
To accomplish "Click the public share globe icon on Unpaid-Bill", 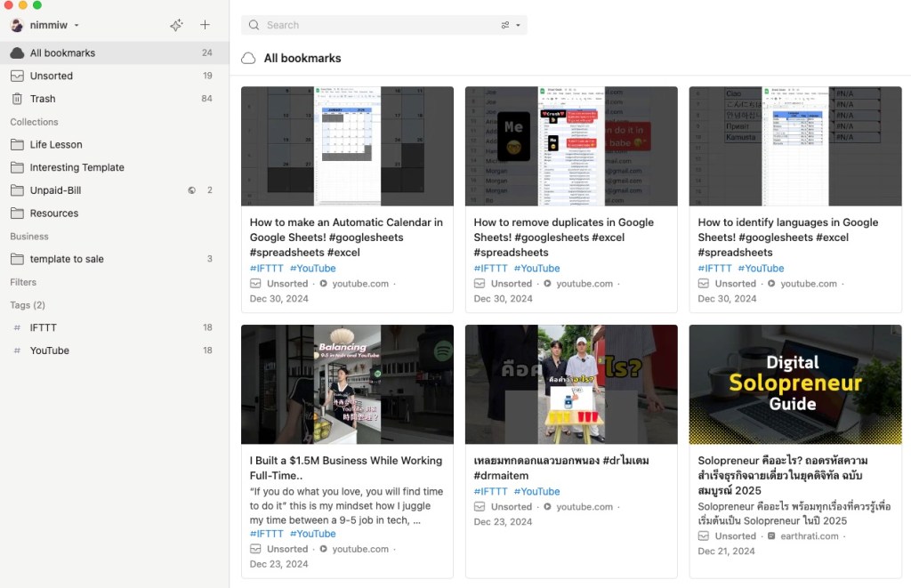I will click(x=192, y=190).
